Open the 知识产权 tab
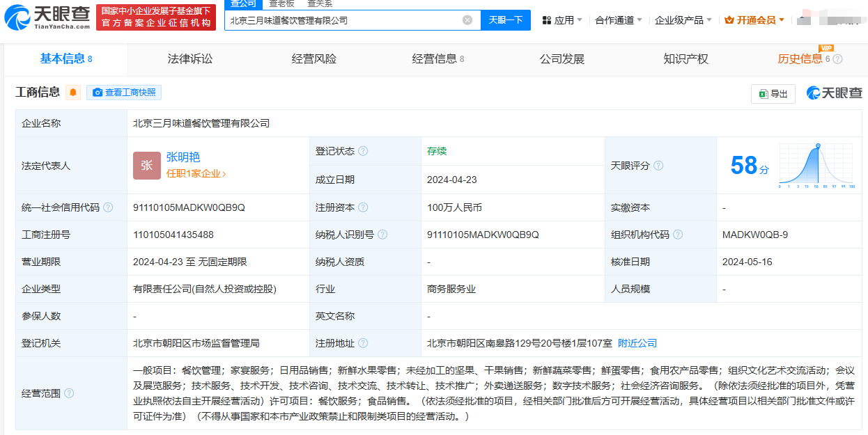Screen dimensions: 868x435 tap(686, 59)
